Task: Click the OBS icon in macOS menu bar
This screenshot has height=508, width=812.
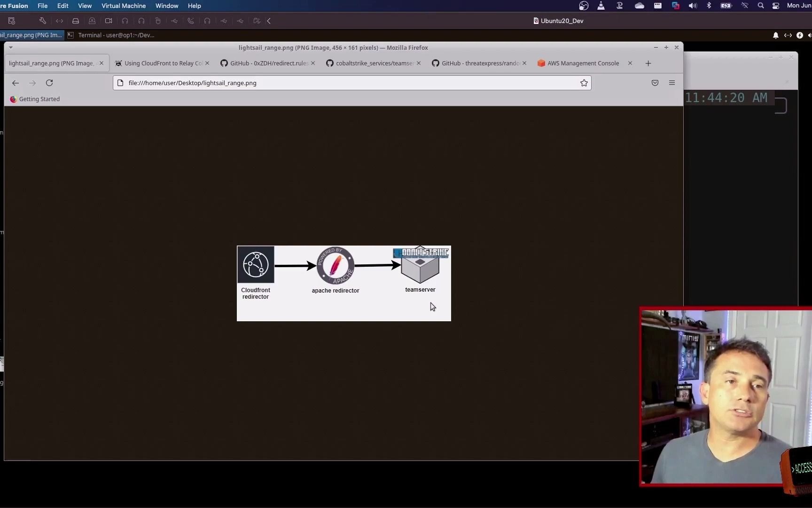Action: click(584, 6)
